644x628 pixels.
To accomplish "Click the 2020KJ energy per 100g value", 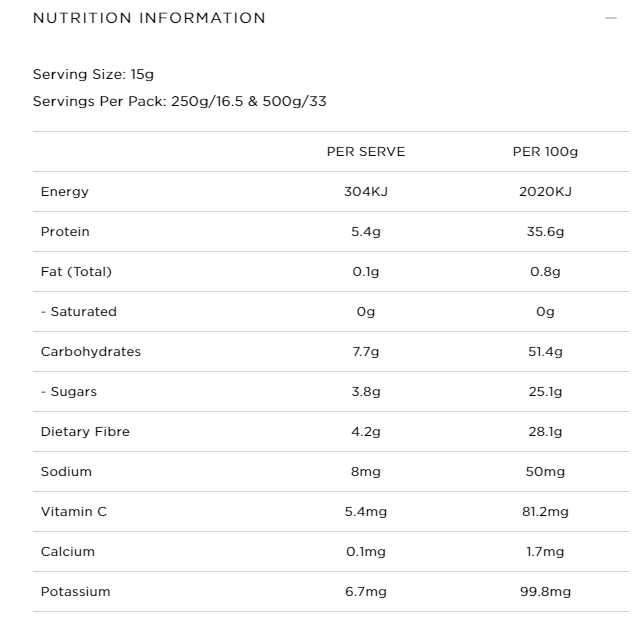I will tap(545, 192).
